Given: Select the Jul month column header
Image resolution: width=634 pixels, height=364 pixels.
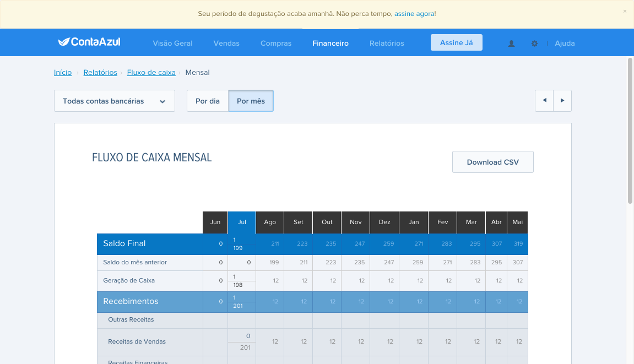Looking at the screenshot, I should coord(242,222).
